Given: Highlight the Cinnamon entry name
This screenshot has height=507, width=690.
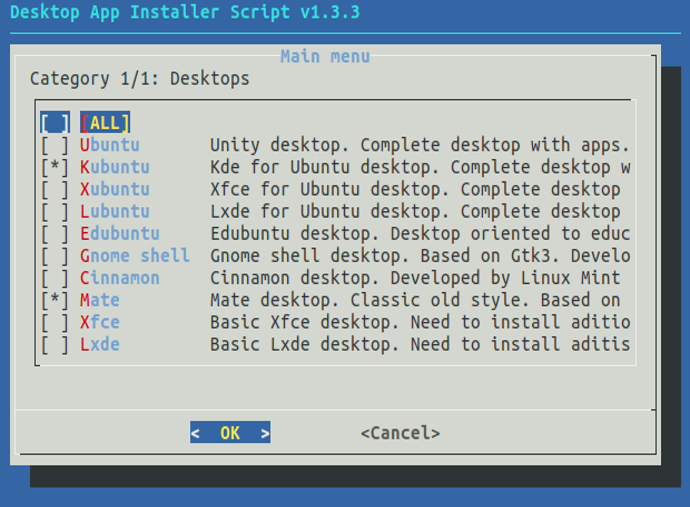Looking at the screenshot, I should click(120, 278).
